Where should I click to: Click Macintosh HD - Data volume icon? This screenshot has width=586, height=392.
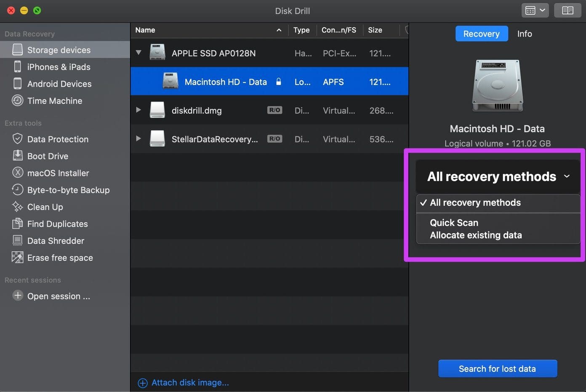(x=170, y=81)
